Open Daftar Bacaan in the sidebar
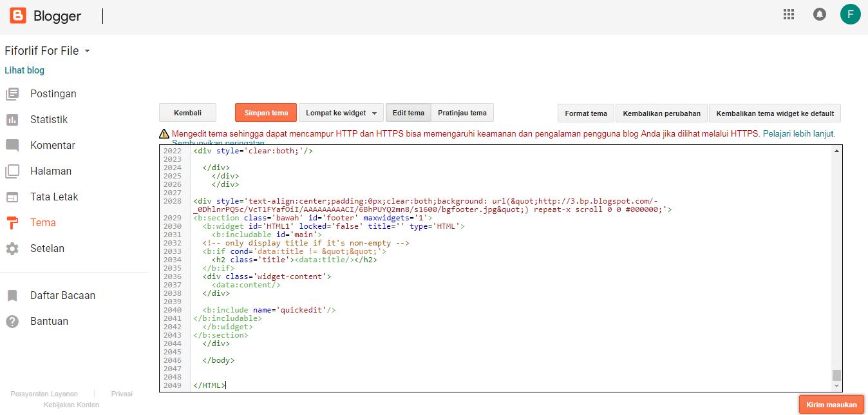 click(x=62, y=296)
